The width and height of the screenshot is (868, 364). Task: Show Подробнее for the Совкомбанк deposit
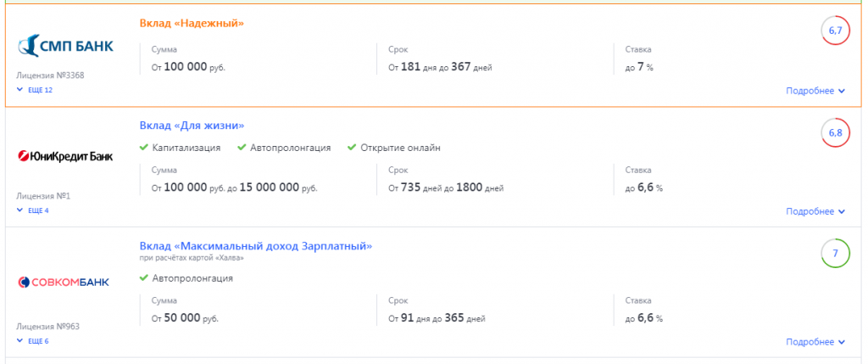pos(815,342)
